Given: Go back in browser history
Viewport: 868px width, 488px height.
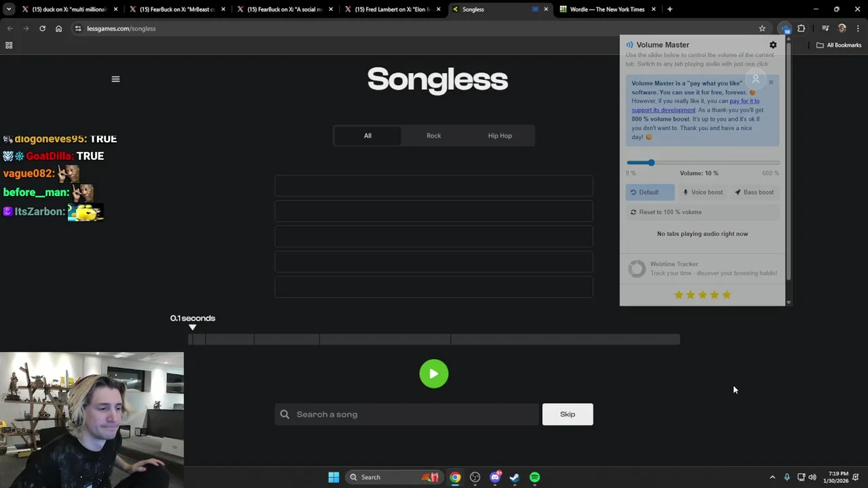Looking at the screenshot, I should (x=9, y=28).
